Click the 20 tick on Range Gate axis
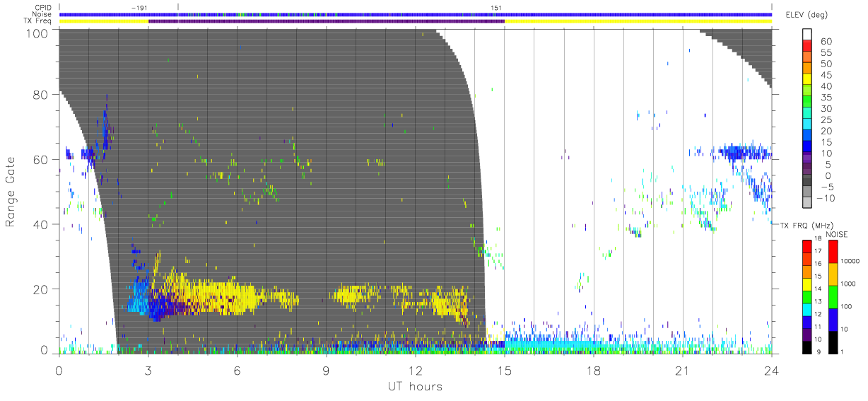This screenshot has width=868, height=401. (40, 289)
